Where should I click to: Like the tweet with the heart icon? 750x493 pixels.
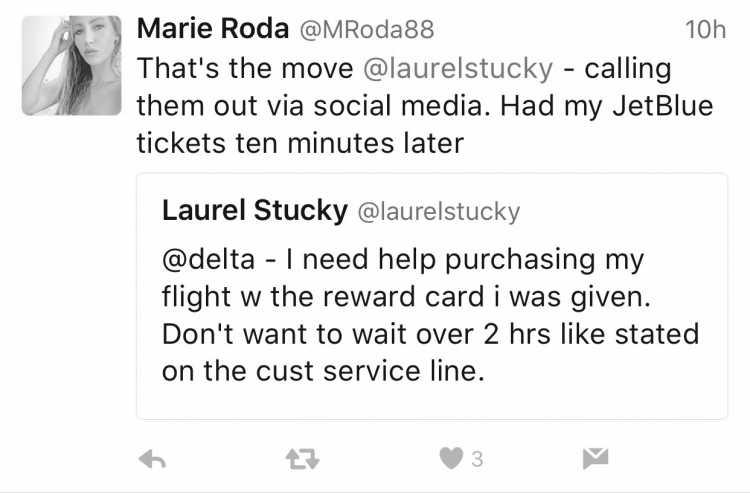[451, 458]
